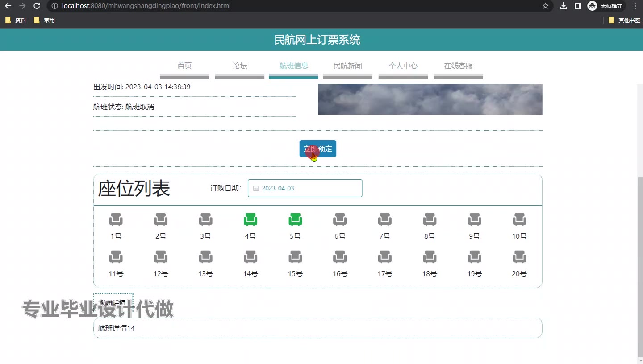
Task: Select the green seat 5号
Action: [295, 219]
